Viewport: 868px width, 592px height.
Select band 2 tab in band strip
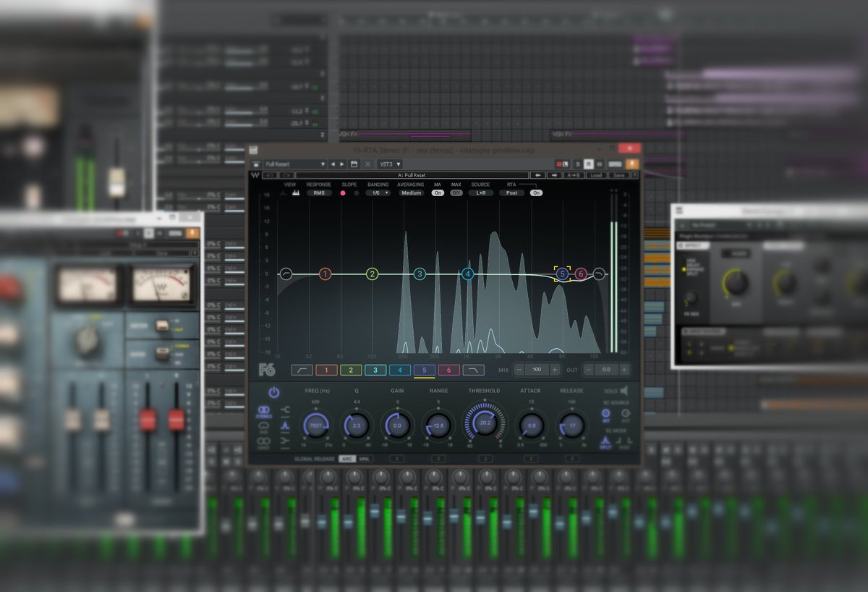pyautogui.click(x=351, y=370)
